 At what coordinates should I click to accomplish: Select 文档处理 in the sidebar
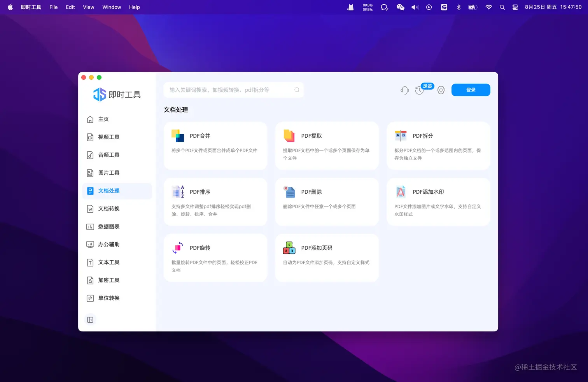coord(117,191)
